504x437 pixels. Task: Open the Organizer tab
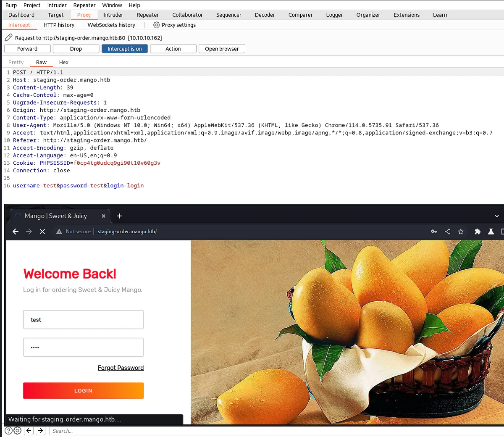tap(368, 15)
